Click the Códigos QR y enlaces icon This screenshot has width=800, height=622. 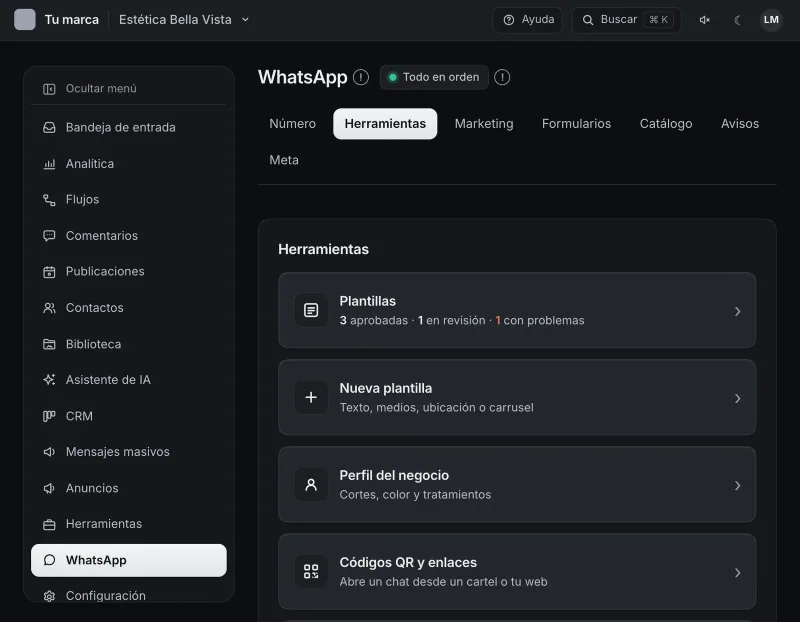coord(311,571)
